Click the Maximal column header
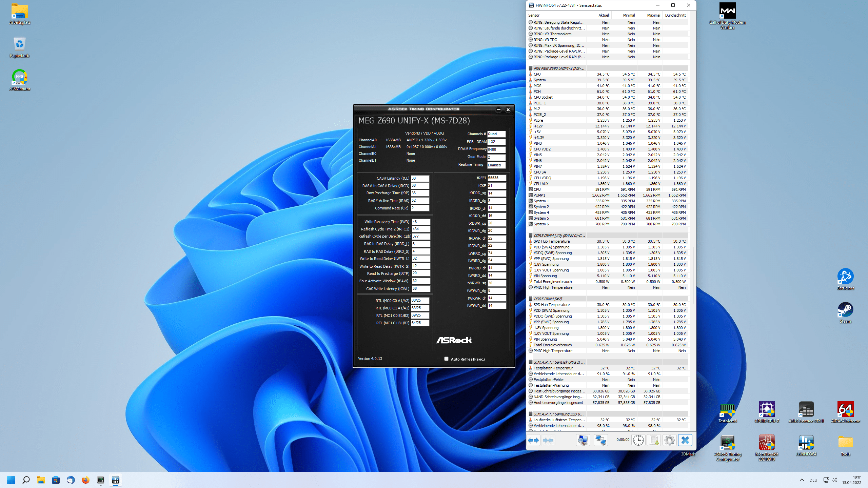This screenshot has height=488, width=868. (649, 15)
